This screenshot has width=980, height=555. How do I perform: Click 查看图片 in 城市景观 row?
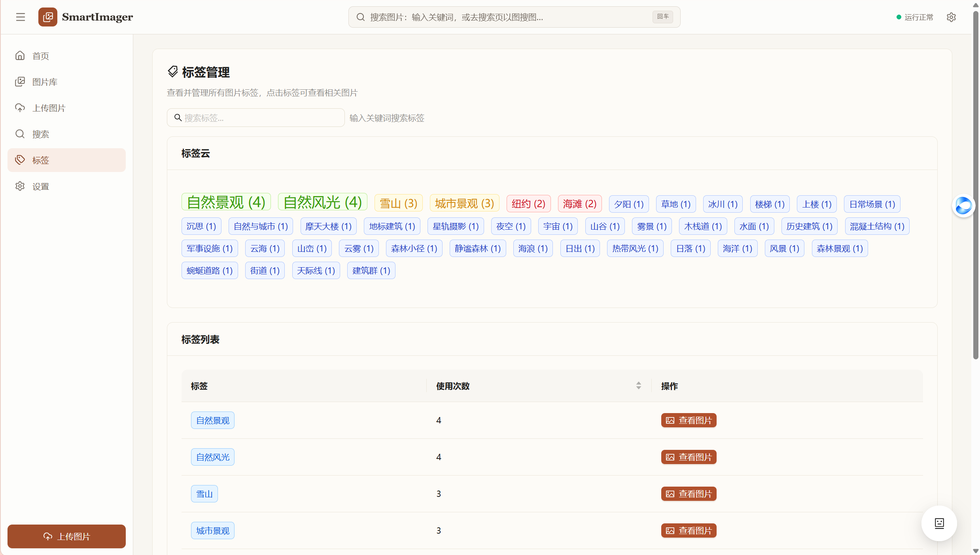(689, 530)
